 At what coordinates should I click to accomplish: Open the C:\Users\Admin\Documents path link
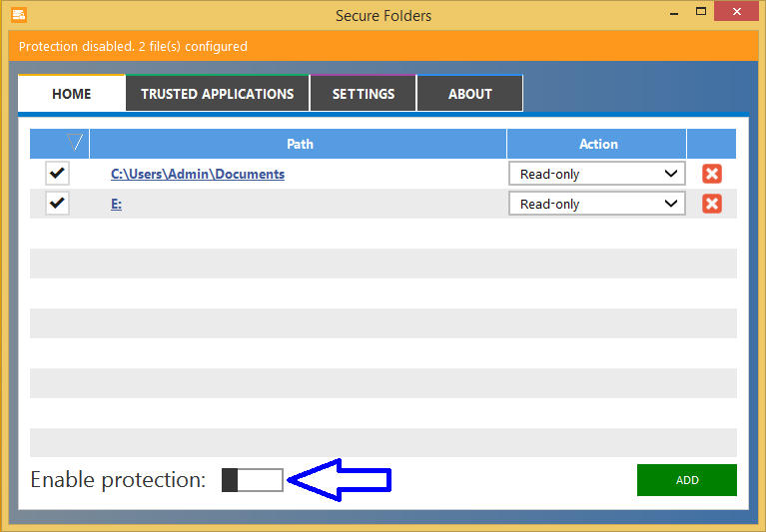198,175
